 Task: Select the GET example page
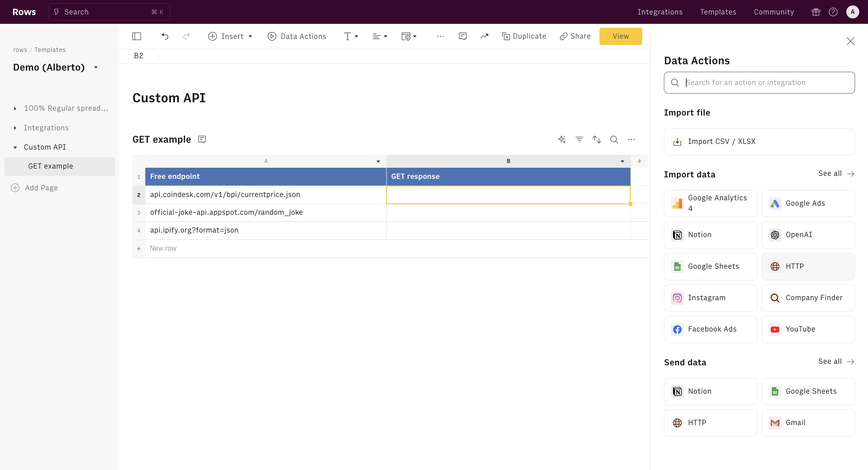coord(51,166)
